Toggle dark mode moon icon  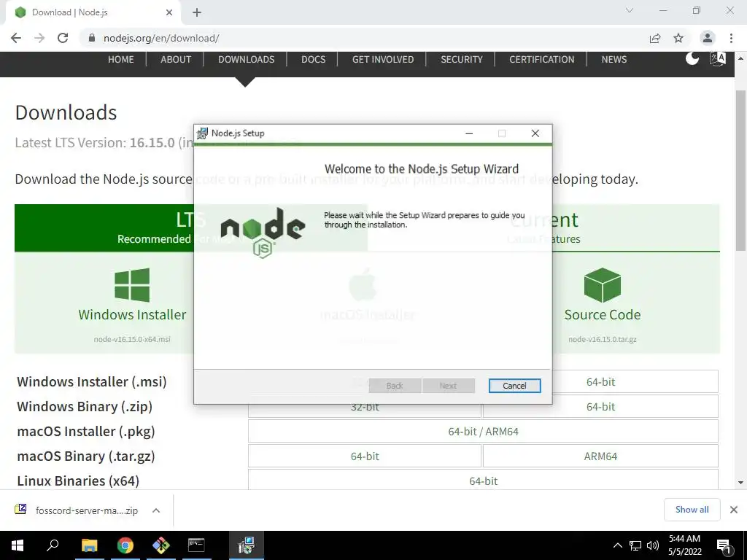click(692, 58)
